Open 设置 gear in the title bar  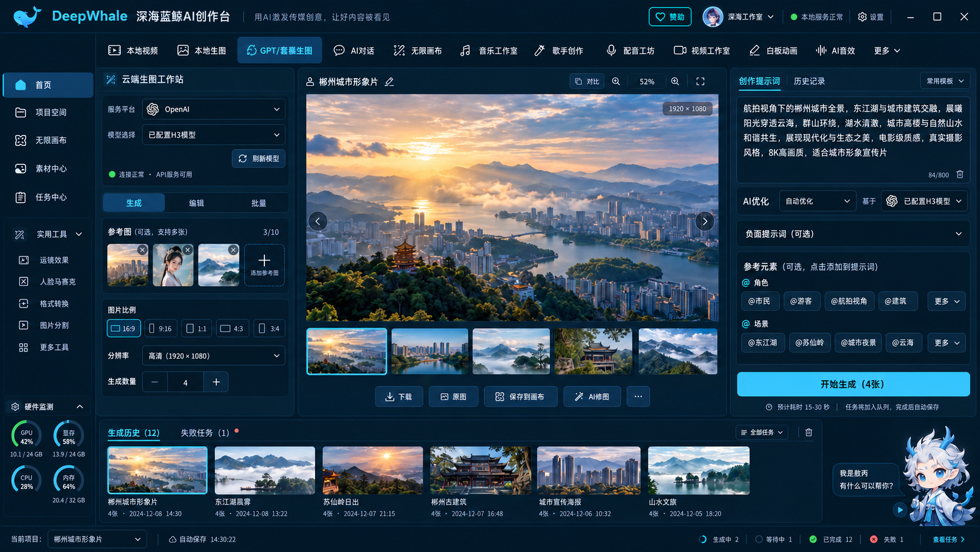(x=870, y=17)
